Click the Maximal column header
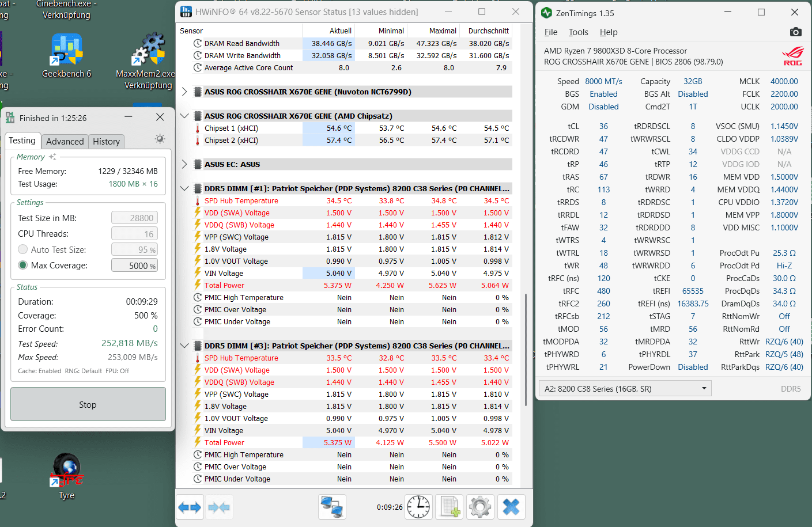 pos(433,31)
